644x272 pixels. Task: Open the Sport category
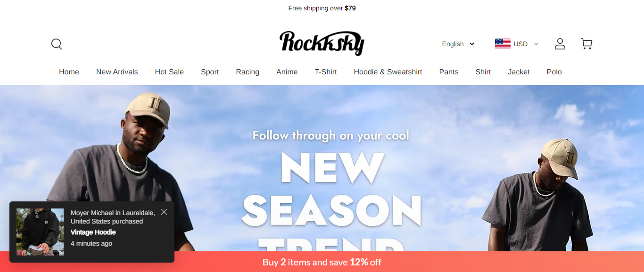[210, 72]
